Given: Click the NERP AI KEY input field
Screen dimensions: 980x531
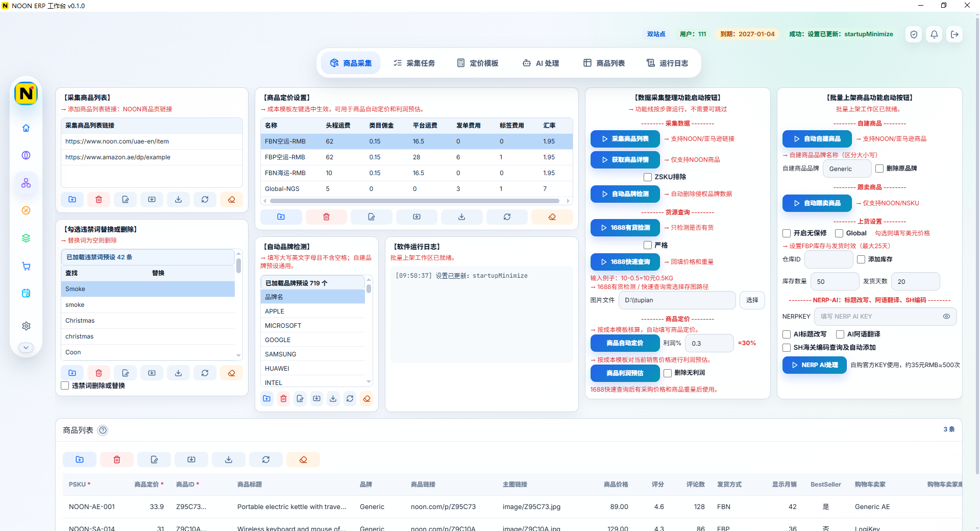Looking at the screenshot, I should click(x=886, y=317).
